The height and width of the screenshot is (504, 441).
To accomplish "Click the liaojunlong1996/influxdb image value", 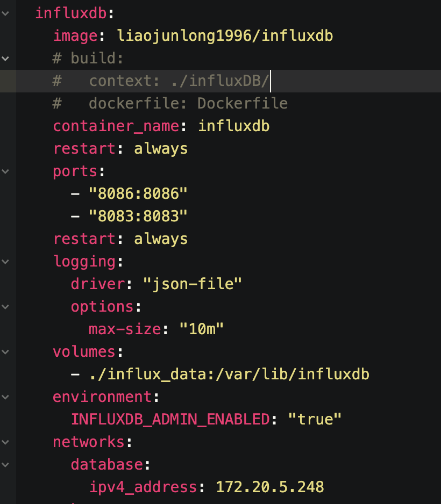I will [x=225, y=36].
